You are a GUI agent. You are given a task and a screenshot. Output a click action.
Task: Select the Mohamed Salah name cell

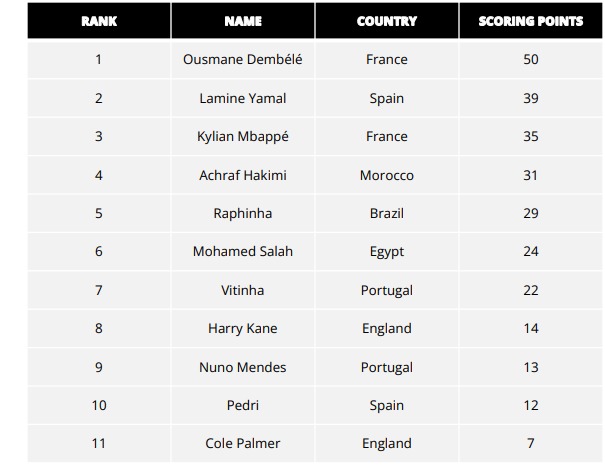(243, 251)
